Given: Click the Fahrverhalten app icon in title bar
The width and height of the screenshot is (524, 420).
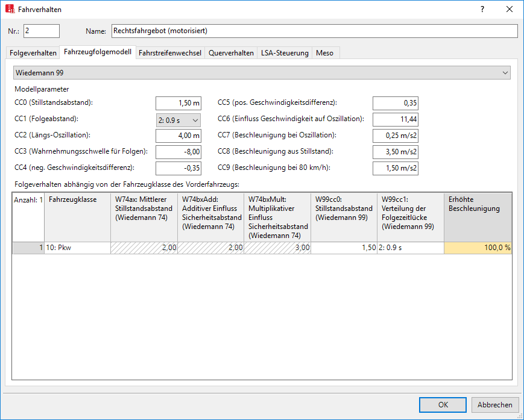Looking at the screenshot, I should tap(10, 10).
